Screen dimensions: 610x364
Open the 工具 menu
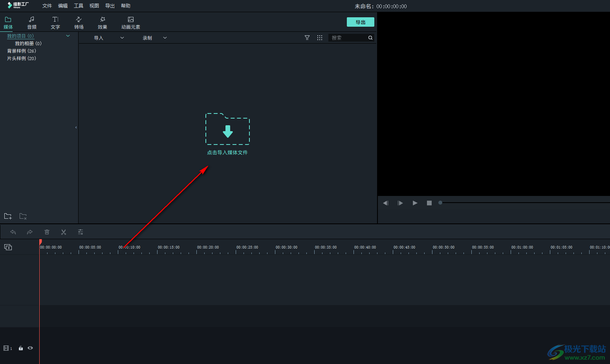coord(79,6)
